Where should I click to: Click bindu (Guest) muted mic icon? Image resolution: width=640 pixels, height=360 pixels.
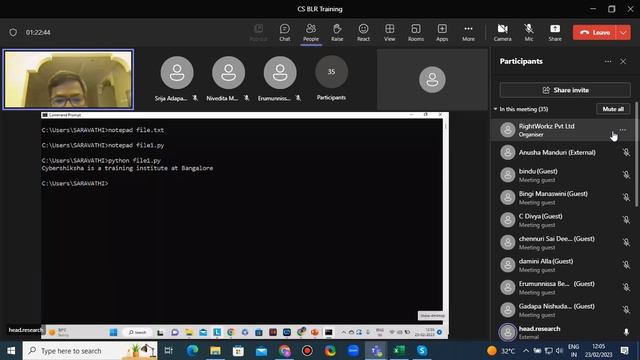click(x=626, y=175)
